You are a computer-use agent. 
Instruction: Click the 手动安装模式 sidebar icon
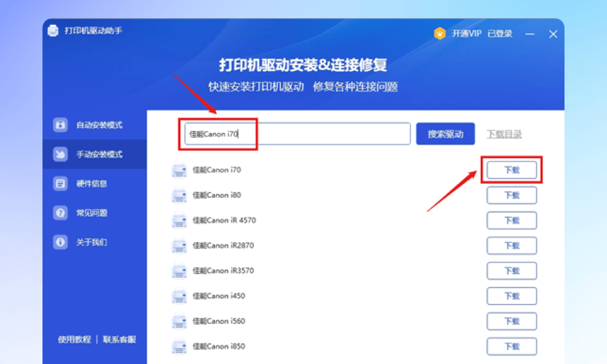coord(60,154)
